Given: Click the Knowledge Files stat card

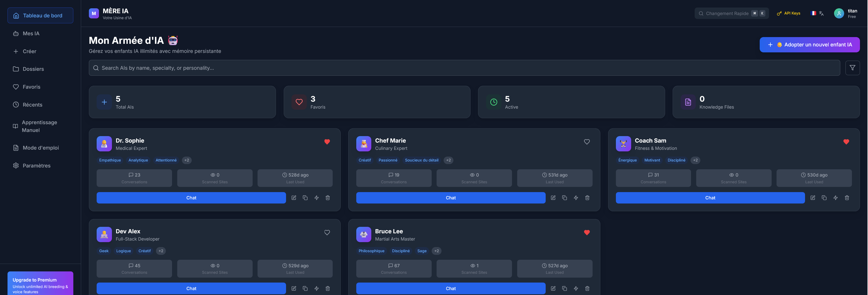Looking at the screenshot, I should [x=766, y=102].
